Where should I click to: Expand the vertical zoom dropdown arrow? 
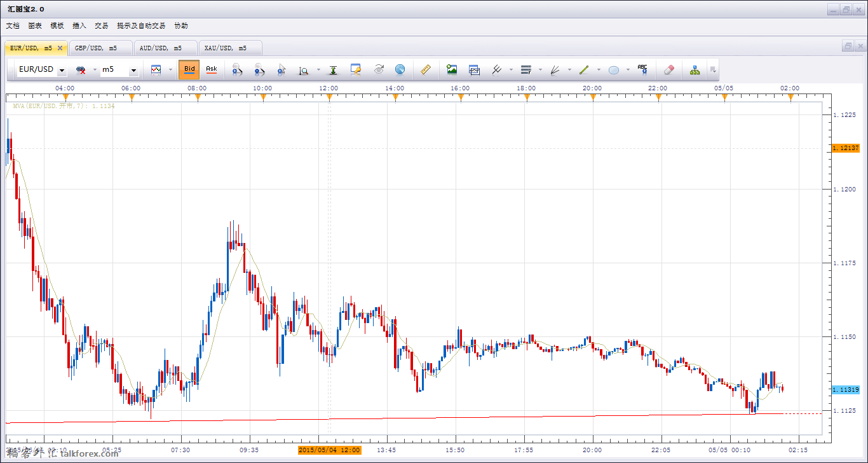318,70
